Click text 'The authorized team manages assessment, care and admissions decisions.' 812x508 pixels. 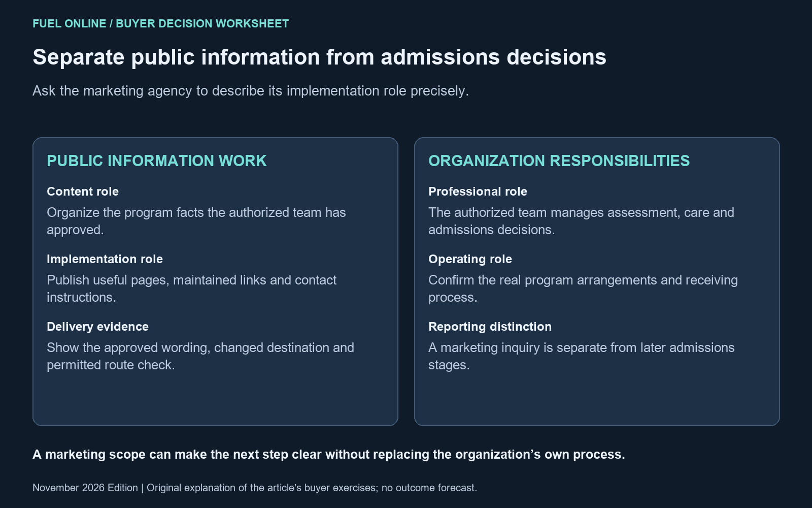point(581,221)
